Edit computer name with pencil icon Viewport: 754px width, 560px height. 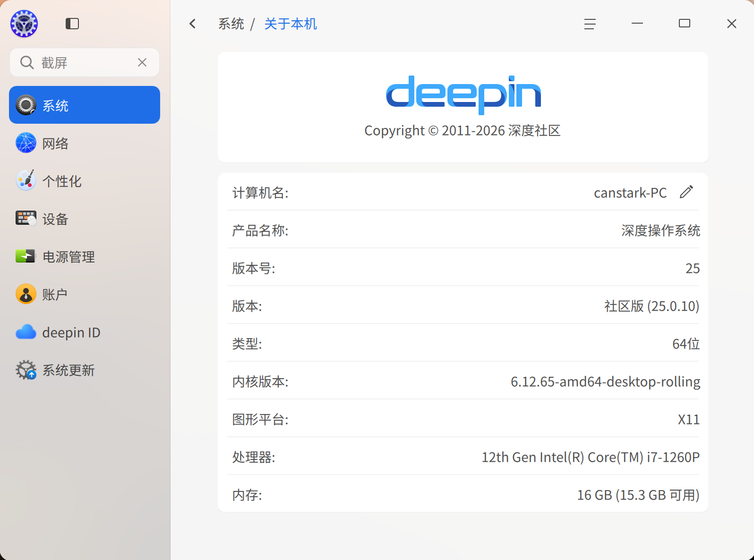(x=686, y=192)
